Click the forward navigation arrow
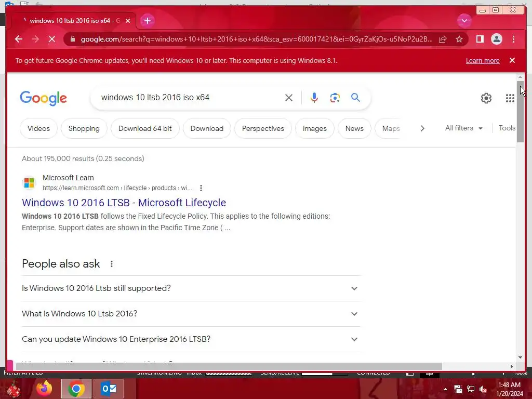Image resolution: width=532 pixels, height=399 pixels. tap(35, 39)
